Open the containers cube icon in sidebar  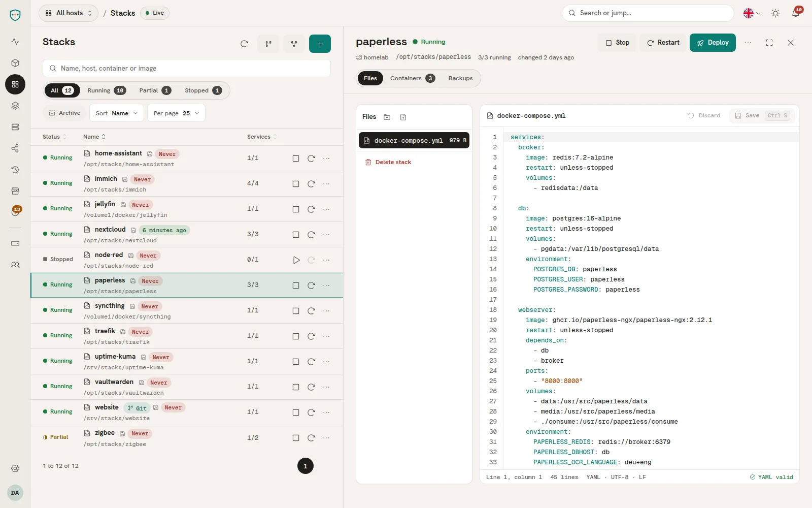point(15,63)
